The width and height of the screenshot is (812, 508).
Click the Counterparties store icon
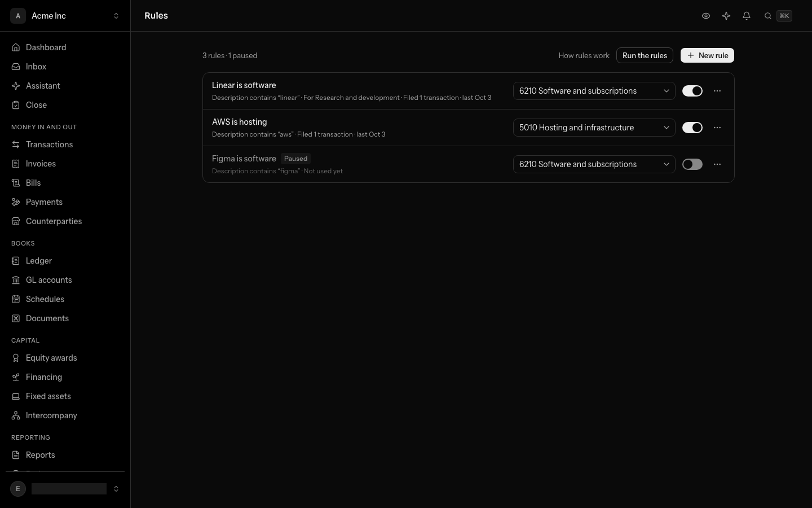click(16, 221)
